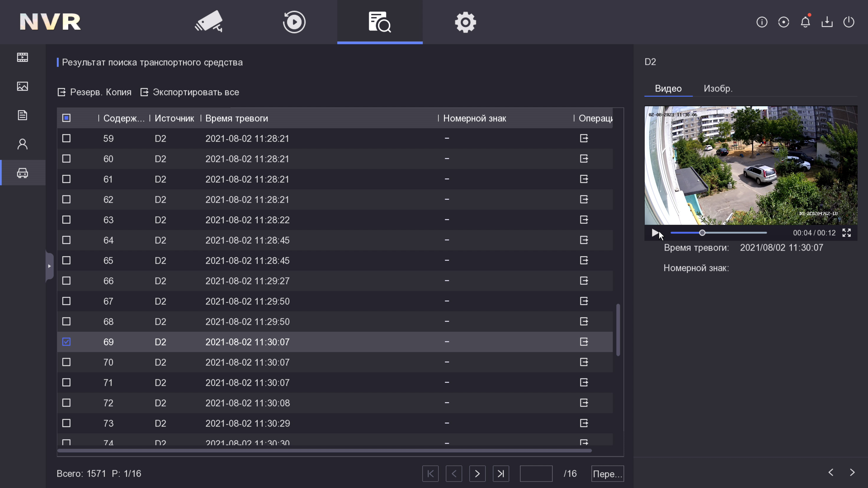868x488 pixels.
Task: Open the picture search sidebar icon
Action: [23, 86]
